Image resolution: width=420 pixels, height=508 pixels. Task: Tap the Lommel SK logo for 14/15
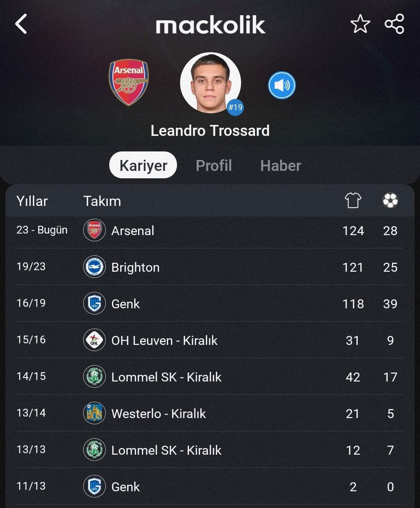tap(94, 377)
